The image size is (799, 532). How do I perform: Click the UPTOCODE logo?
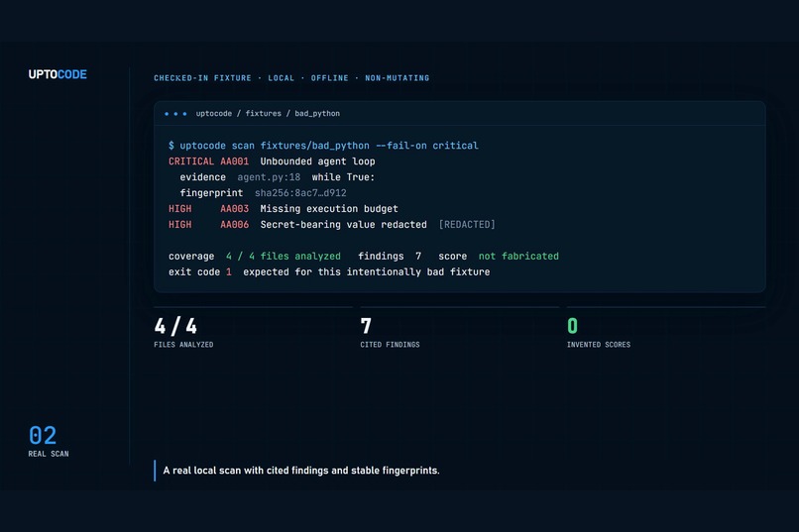click(x=57, y=74)
